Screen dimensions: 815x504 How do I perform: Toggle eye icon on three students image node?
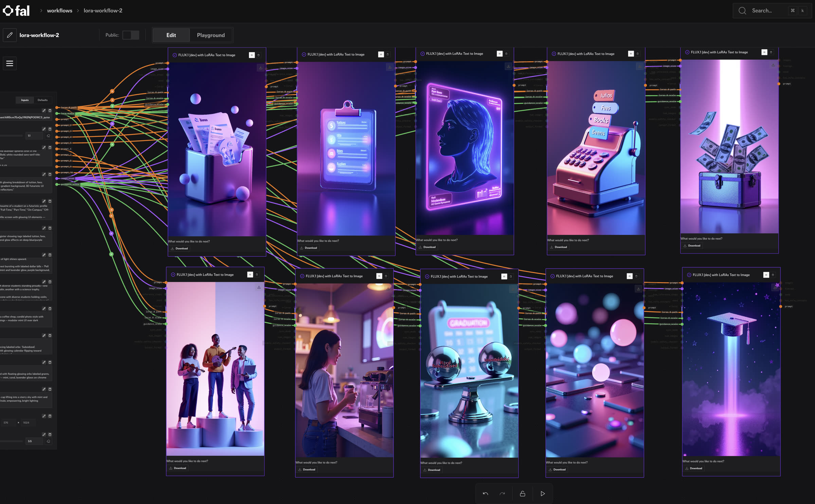[x=250, y=274]
